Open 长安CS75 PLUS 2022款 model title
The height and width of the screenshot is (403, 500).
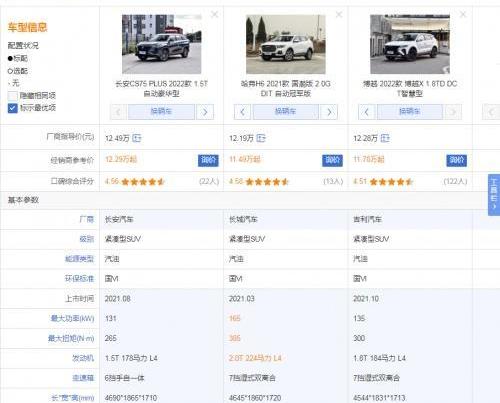(x=161, y=89)
